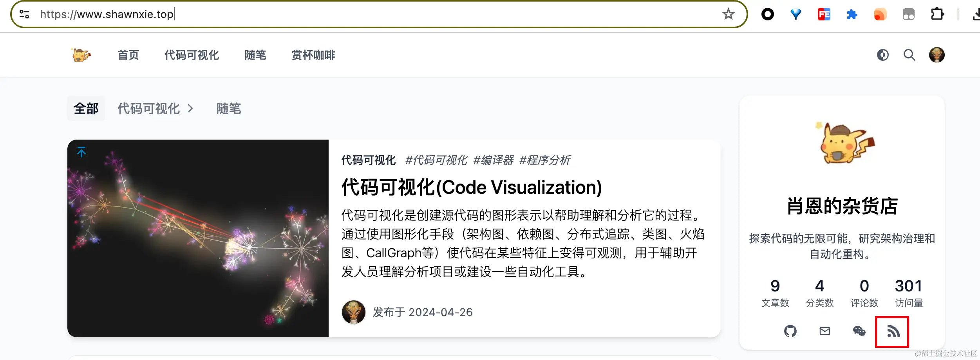Open 随笔 in top navigation
The width and height of the screenshot is (980, 360).
(255, 55)
